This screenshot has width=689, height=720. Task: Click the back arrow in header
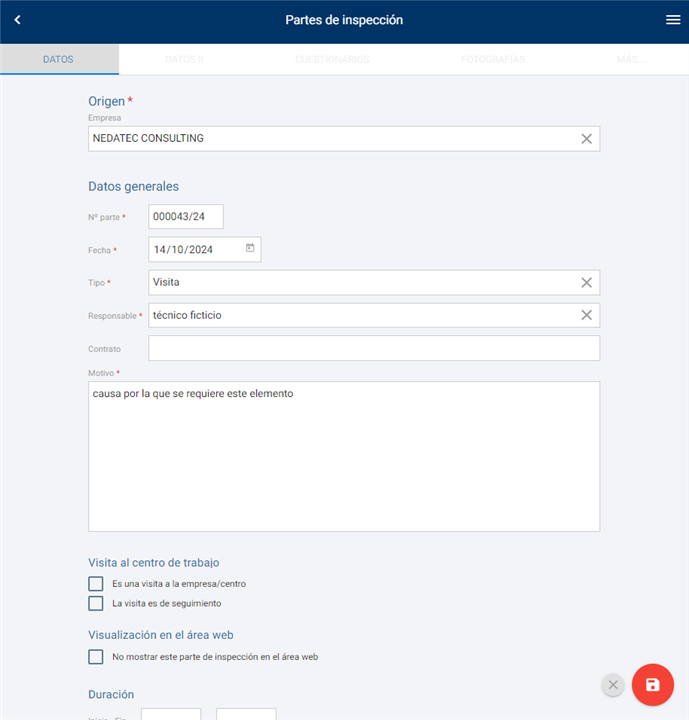pos(17,20)
